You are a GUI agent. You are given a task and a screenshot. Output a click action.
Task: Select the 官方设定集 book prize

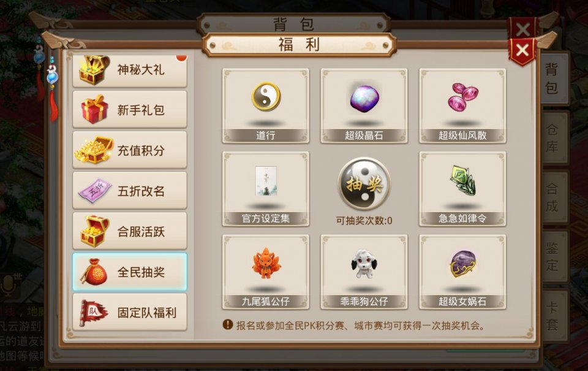coord(265,189)
